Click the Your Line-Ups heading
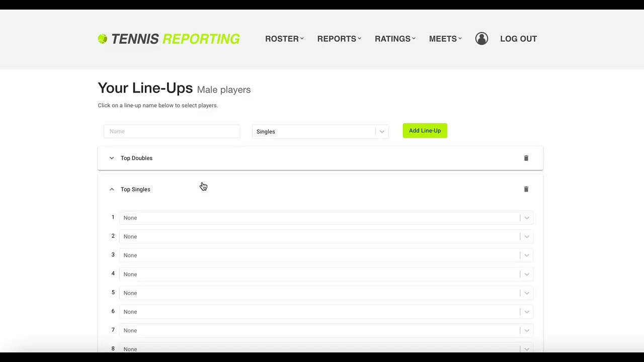 pos(145,88)
